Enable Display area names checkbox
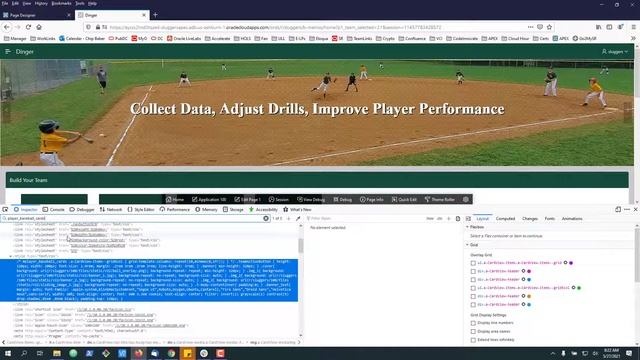Image resolution: width=640 pixels, height=360 pixels. 473,332
